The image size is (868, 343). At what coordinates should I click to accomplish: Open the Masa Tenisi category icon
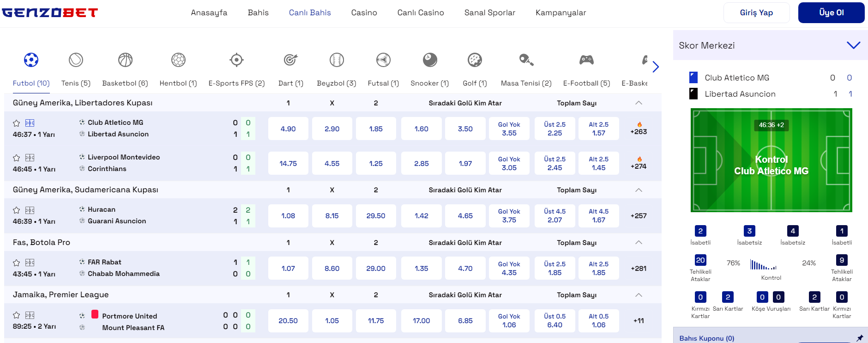point(526,60)
